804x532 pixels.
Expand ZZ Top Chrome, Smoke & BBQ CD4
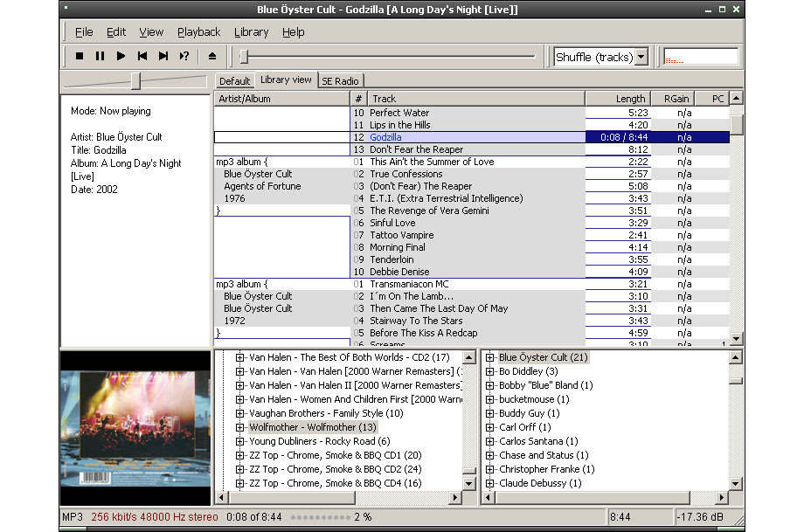tap(239, 483)
